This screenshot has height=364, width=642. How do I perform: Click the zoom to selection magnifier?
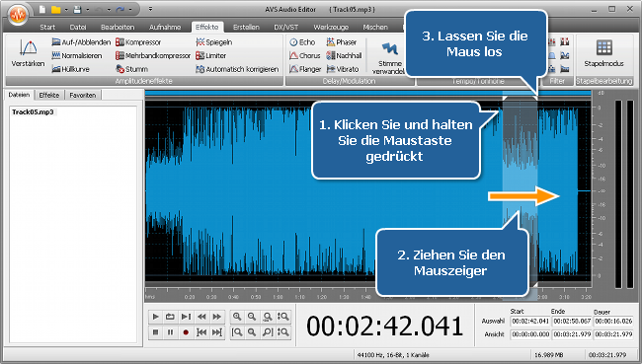[268, 317]
